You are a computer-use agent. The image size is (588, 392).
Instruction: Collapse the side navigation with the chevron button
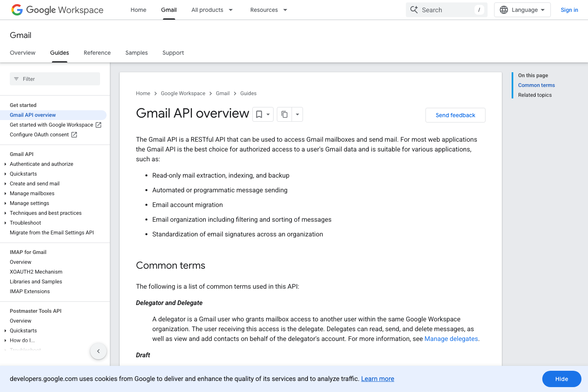click(x=98, y=351)
